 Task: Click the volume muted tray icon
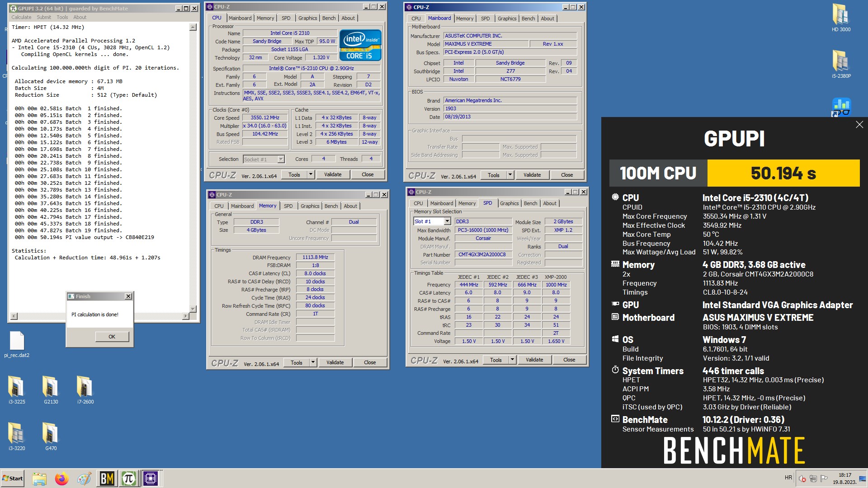(x=802, y=479)
